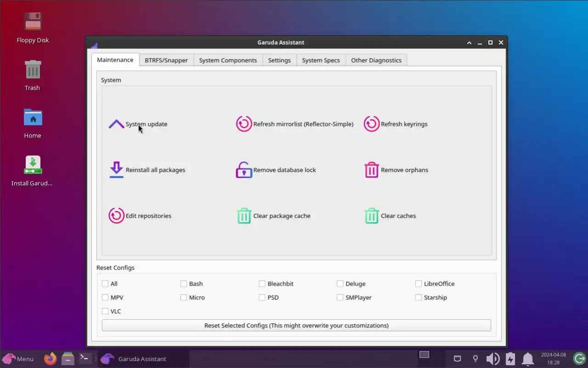Open the Menu button in taskbar
The image size is (588, 368).
point(18,359)
